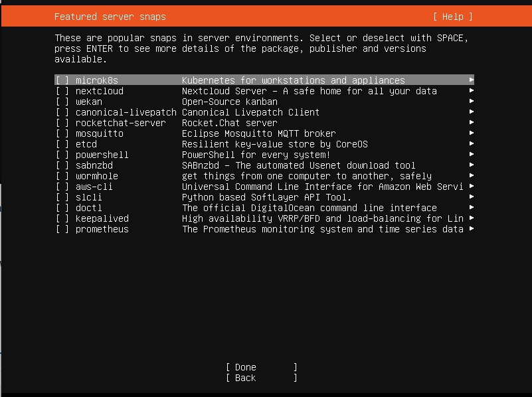Toggle the rocketchat-server checkbox
The width and height of the screenshot is (532, 397).
pyautogui.click(x=62, y=123)
